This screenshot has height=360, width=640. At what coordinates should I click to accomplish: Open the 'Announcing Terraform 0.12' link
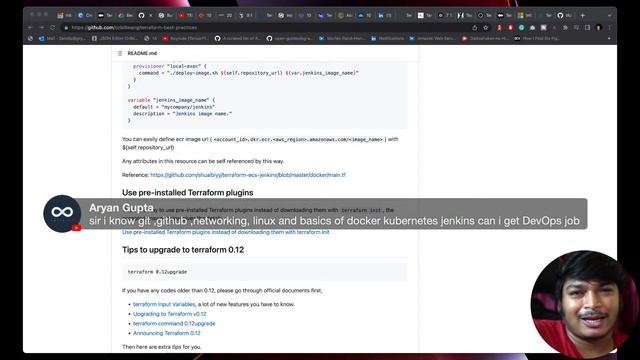point(167,333)
